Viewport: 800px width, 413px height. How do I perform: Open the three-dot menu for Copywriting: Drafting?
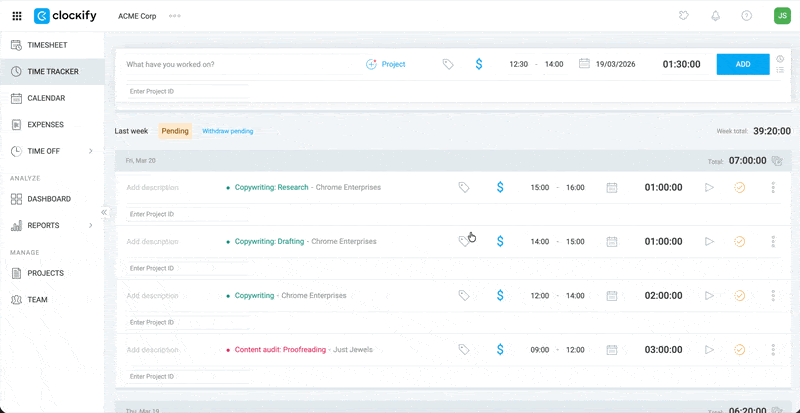click(x=773, y=241)
